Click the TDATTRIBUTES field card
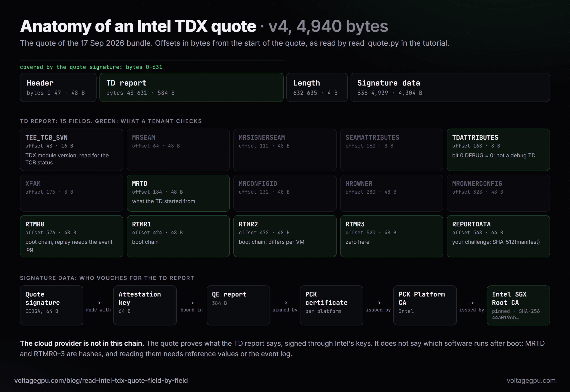570x392 pixels. click(x=498, y=150)
